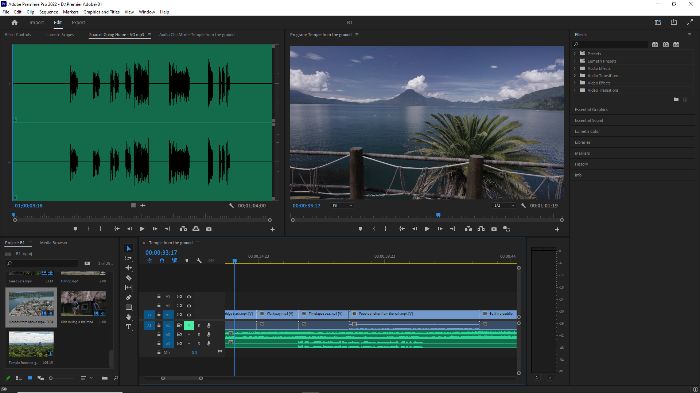
Task: Toggle V1 track targeting
Action: coord(168,315)
